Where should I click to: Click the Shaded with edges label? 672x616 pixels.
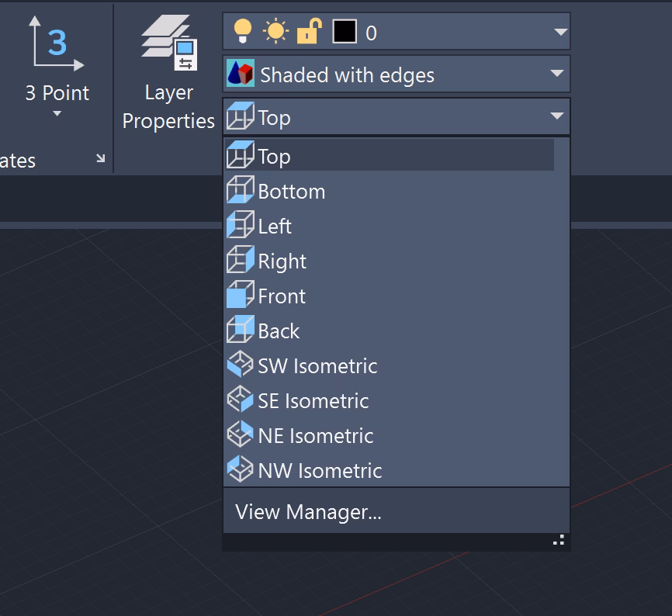pyautogui.click(x=347, y=75)
